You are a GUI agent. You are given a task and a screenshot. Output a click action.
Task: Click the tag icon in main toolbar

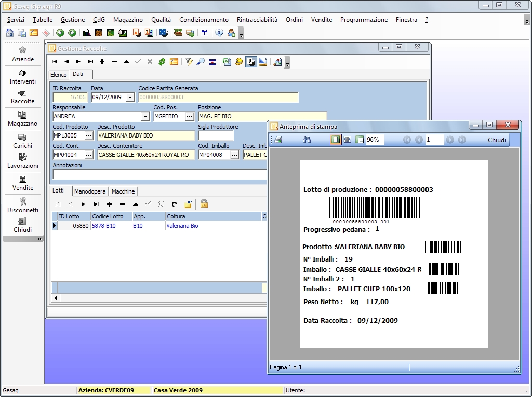click(46, 33)
